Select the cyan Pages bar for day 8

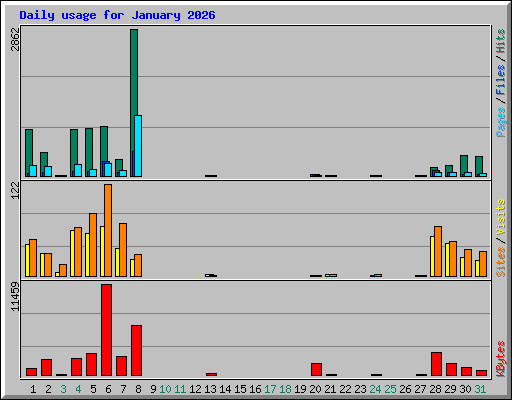click(x=138, y=146)
